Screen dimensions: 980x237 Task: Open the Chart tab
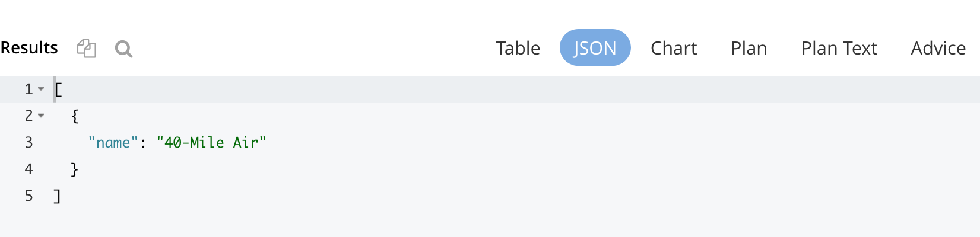coord(673,48)
